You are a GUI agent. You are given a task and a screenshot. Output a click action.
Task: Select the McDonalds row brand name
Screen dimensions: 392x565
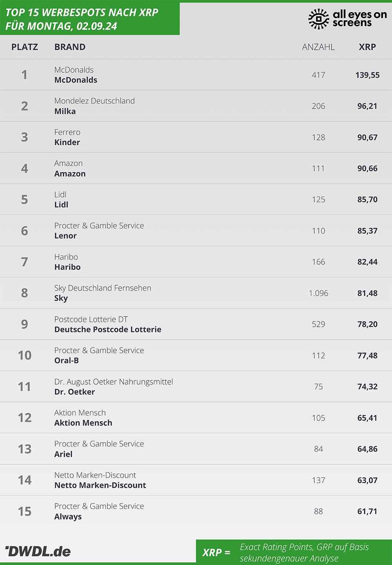76,80
